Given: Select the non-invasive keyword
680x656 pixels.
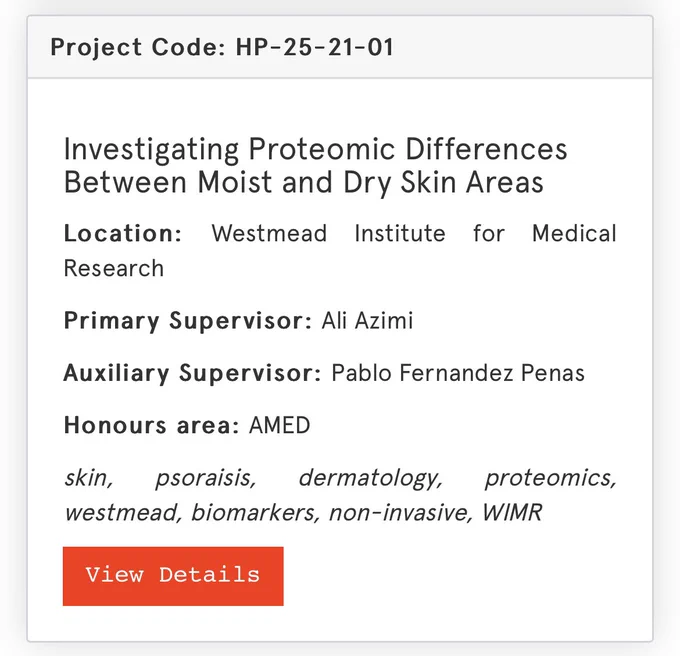Looking at the screenshot, I should [x=401, y=512].
